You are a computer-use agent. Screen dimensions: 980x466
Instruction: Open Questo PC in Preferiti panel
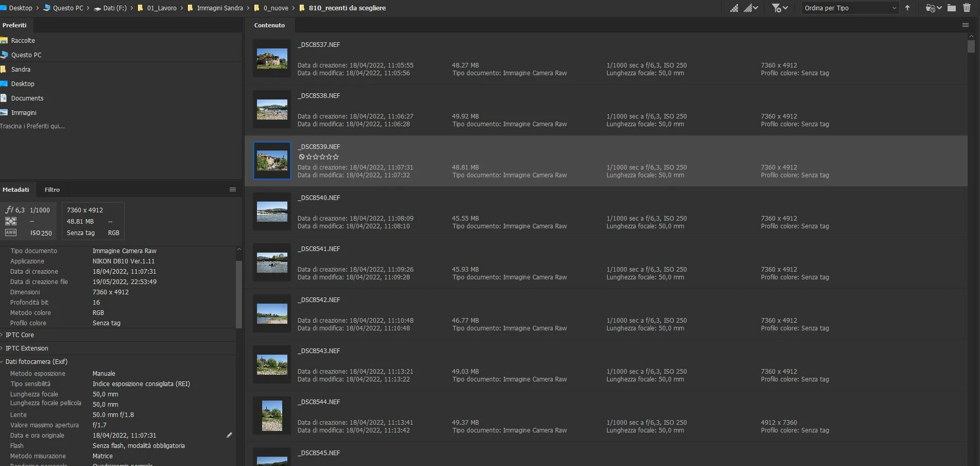[x=26, y=55]
